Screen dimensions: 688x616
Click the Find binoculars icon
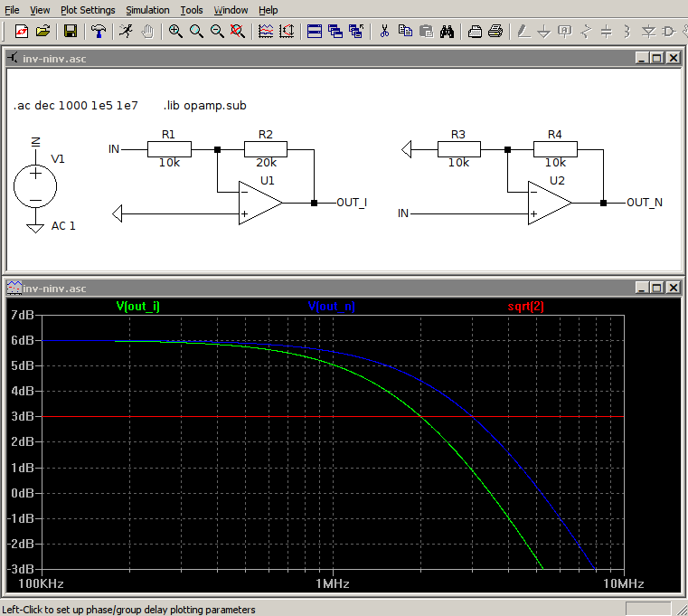pos(447,31)
